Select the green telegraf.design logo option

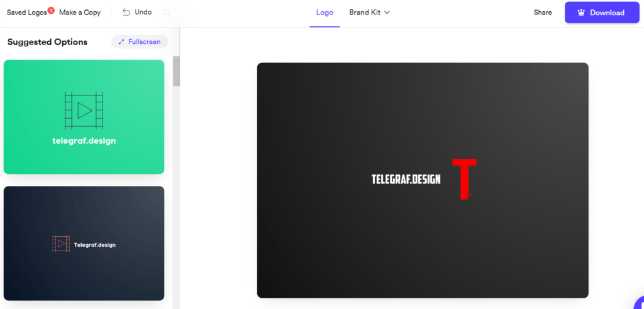tap(84, 117)
